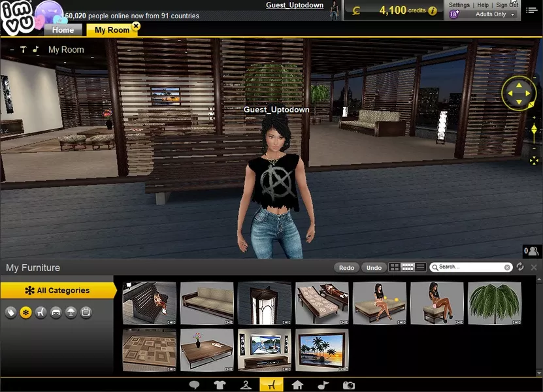
Task: Filter furniture by the couch category icon
Action: (x=56, y=312)
